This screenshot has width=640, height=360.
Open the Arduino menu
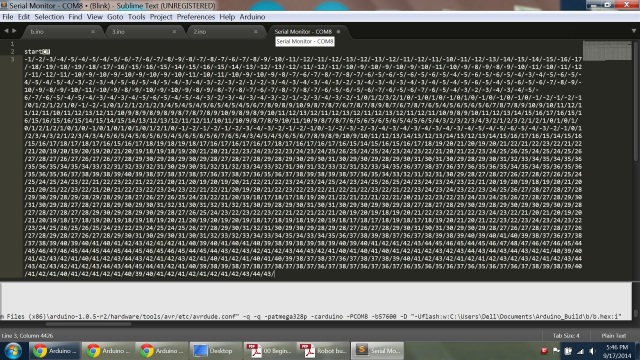[x=252, y=17]
